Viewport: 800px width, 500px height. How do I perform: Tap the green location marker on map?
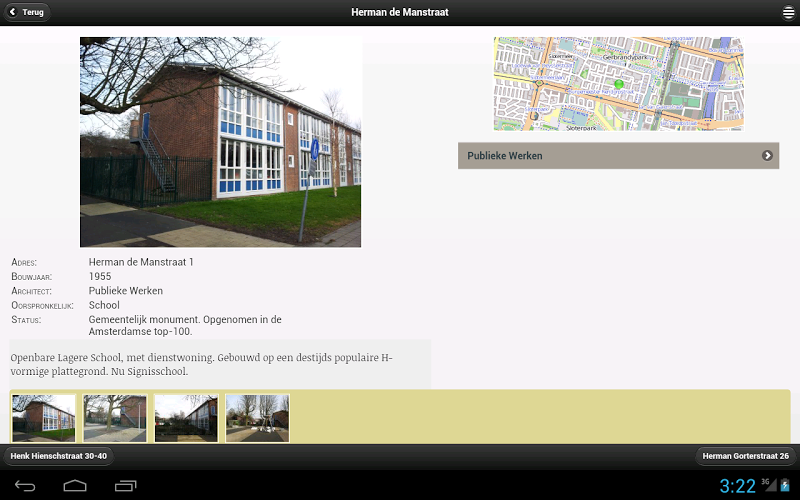tap(619, 84)
